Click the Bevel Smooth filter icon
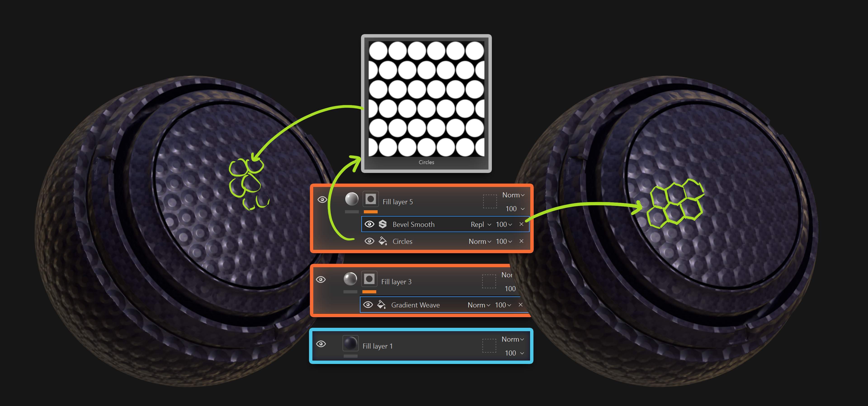The width and height of the screenshot is (868, 406). click(382, 224)
